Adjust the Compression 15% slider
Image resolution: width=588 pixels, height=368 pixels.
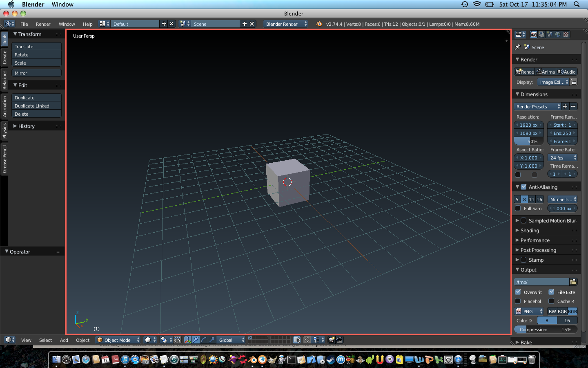pyautogui.click(x=546, y=330)
